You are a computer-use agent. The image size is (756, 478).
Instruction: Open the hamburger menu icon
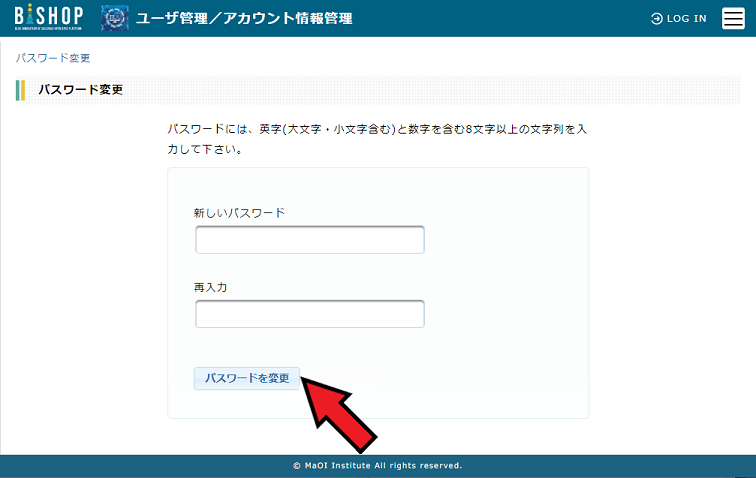coord(733,18)
